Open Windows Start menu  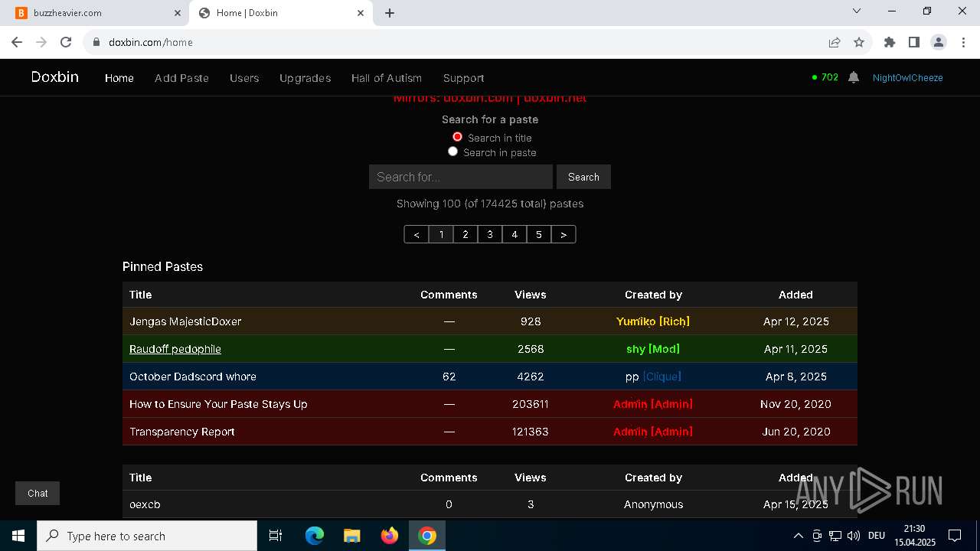[18, 536]
